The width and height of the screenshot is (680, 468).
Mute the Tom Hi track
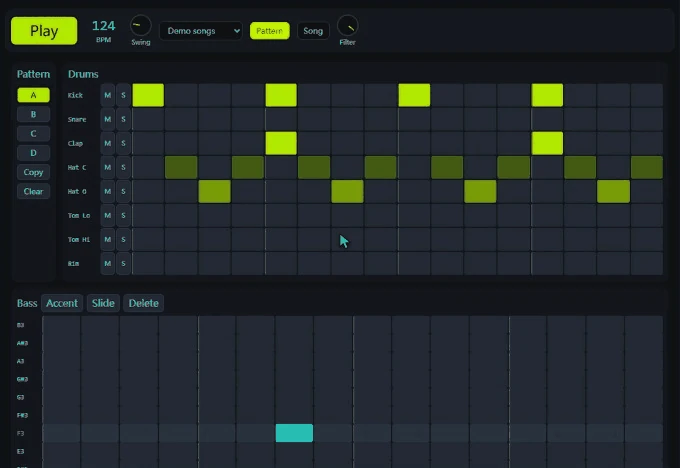(x=108, y=239)
